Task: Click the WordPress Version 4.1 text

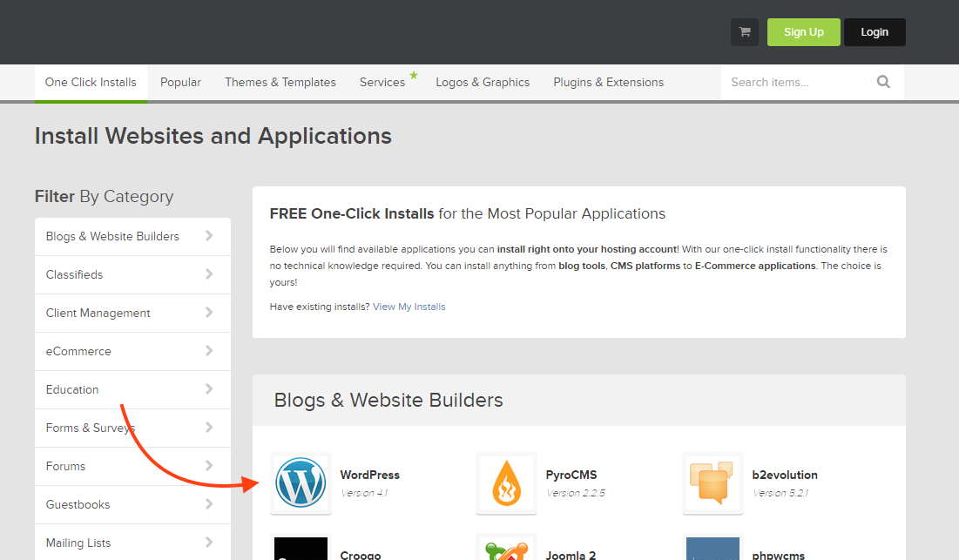Action: pos(364,493)
